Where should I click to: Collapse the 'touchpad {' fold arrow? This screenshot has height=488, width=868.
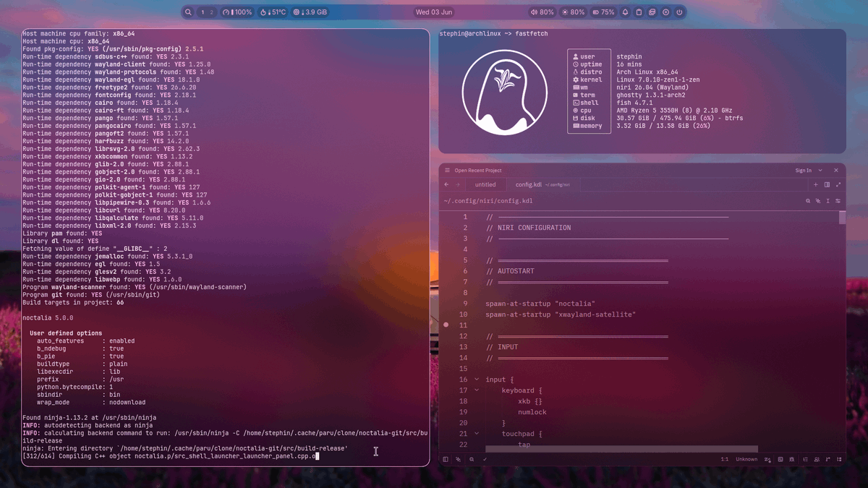pos(477,434)
